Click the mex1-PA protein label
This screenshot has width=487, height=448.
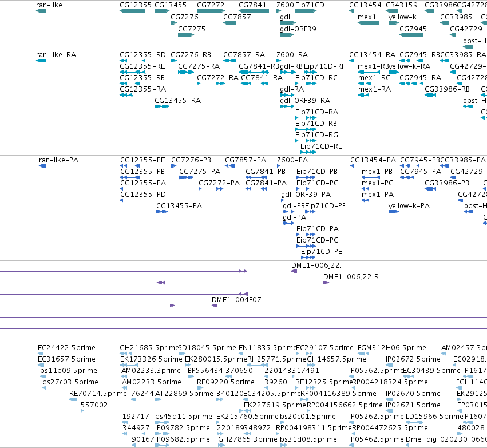pyautogui.click(x=378, y=195)
